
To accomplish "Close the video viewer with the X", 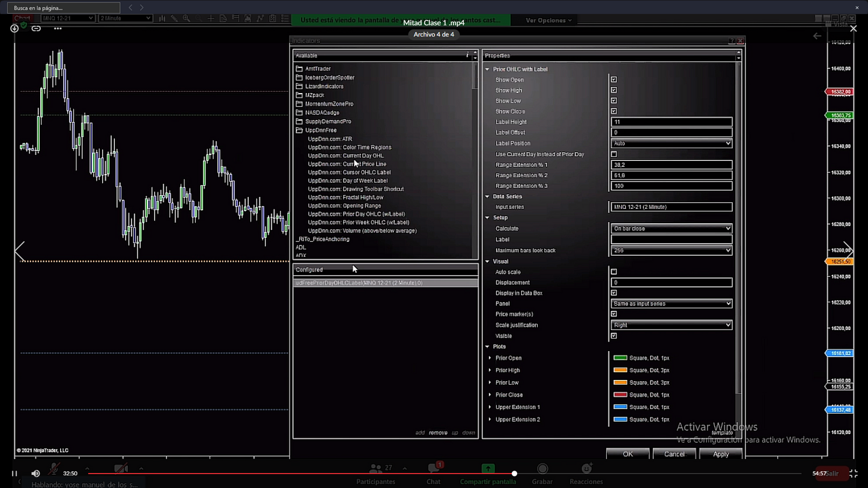I will 853,28.
